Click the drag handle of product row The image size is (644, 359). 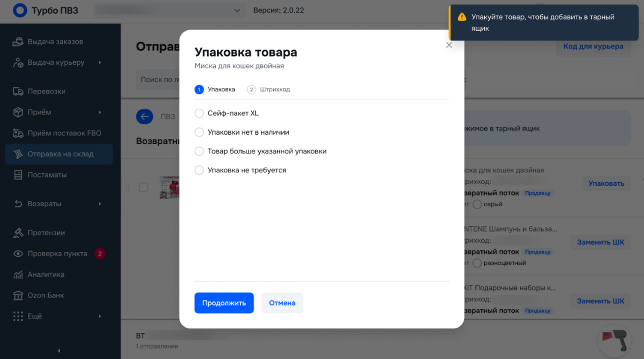127,187
